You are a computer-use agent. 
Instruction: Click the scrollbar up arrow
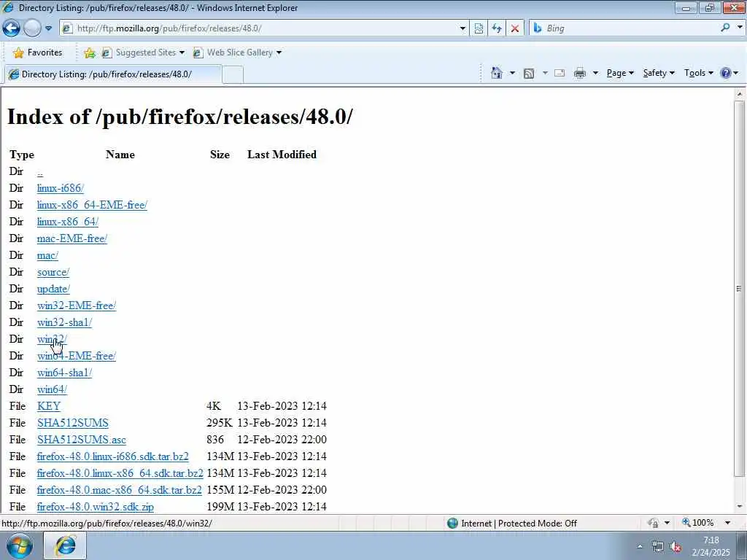[739, 94]
